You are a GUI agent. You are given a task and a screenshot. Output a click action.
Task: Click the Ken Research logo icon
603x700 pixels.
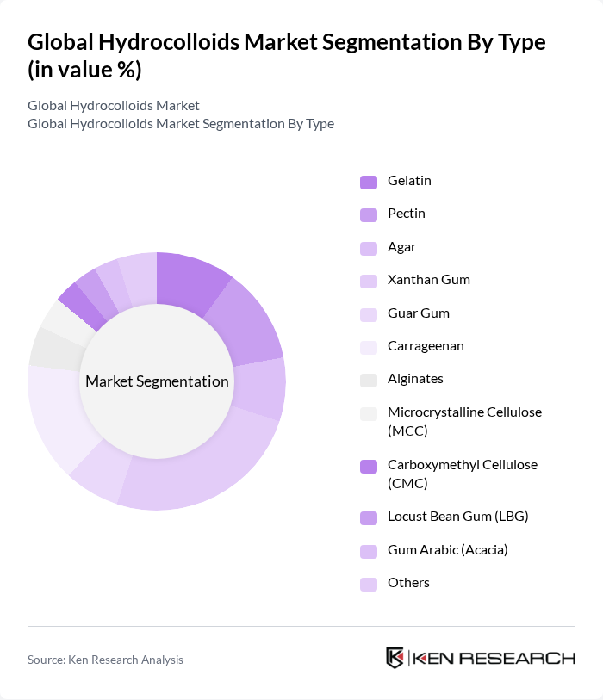pyautogui.click(x=395, y=658)
